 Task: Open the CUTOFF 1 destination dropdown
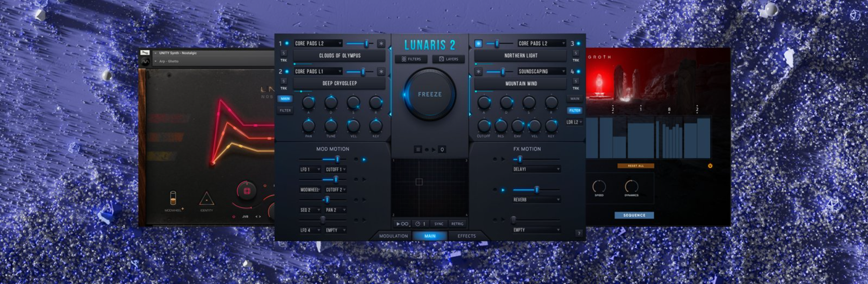pos(336,169)
